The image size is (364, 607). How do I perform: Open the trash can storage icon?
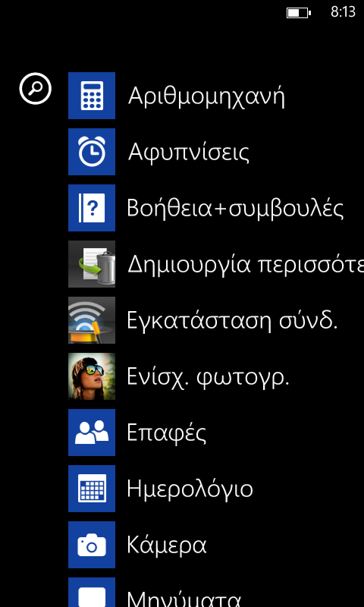[92, 264]
